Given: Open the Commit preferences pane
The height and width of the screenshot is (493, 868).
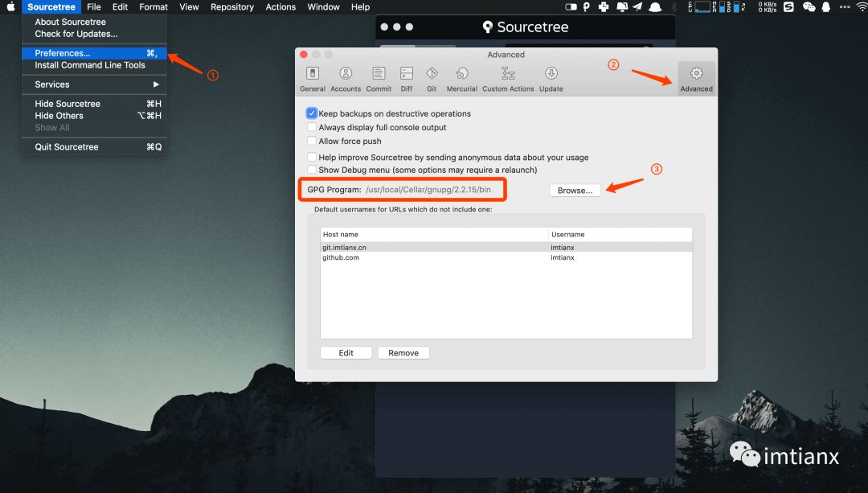Looking at the screenshot, I should point(379,79).
